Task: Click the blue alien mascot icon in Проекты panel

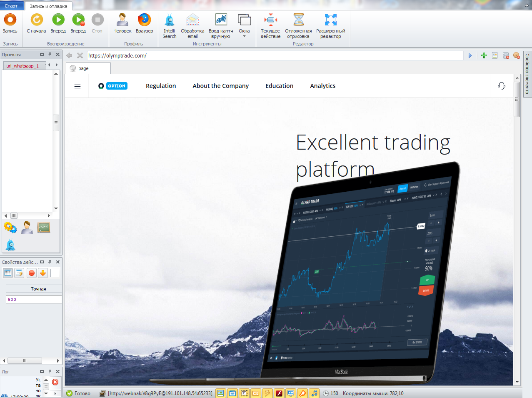Action: pos(10,245)
